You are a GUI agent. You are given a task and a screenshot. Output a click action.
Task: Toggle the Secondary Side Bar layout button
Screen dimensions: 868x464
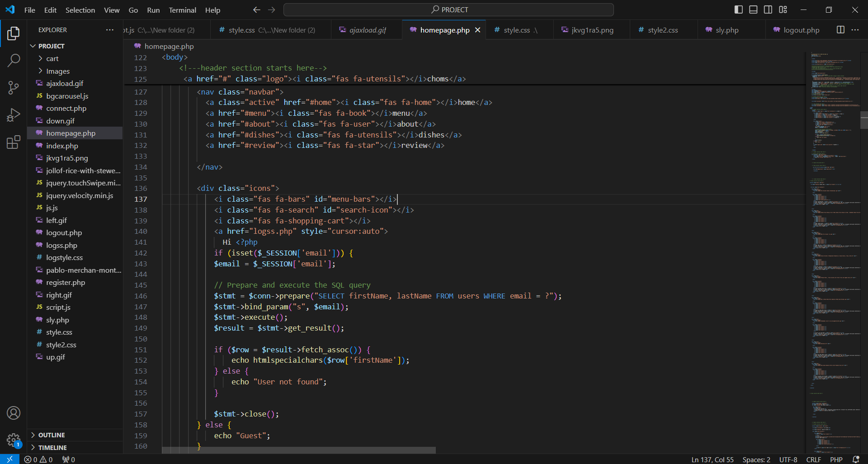pyautogui.click(x=768, y=9)
